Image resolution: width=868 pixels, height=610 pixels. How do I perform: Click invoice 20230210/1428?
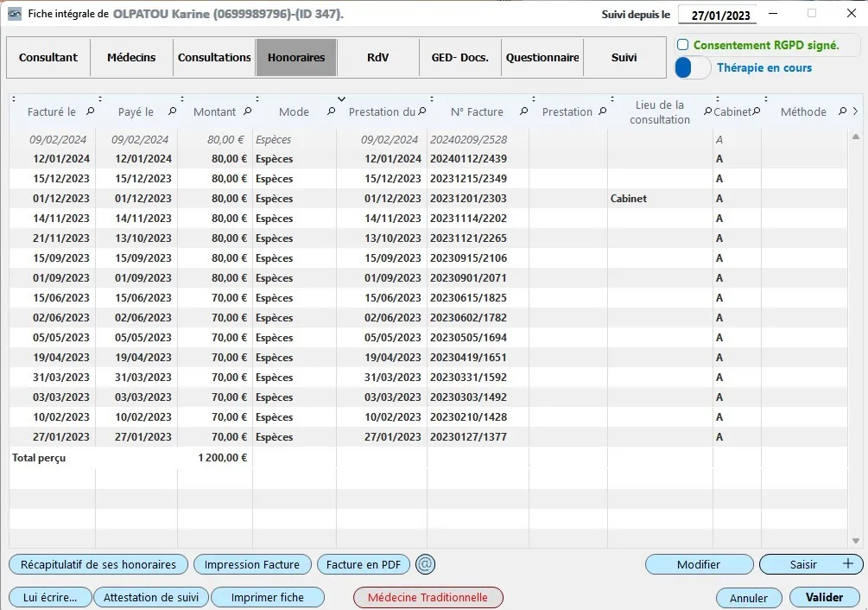click(x=468, y=418)
